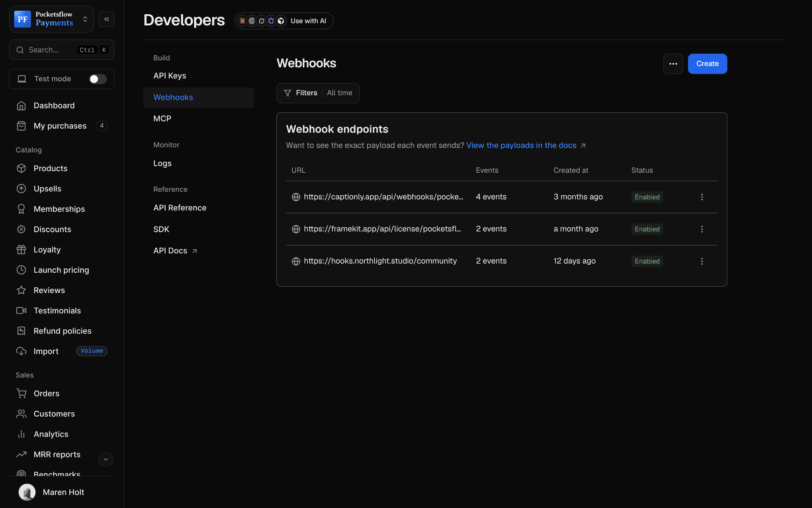Open Maren Holt profile avatar

27,493
